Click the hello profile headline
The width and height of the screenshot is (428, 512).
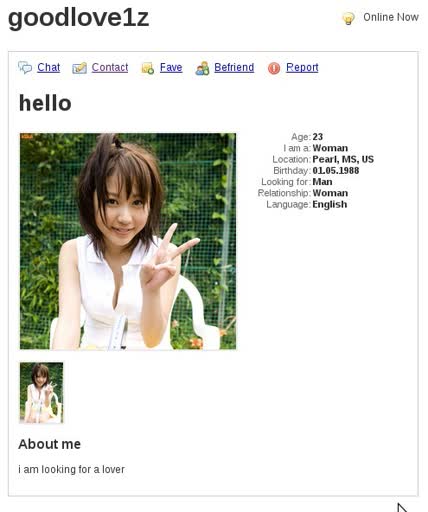pyautogui.click(x=45, y=103)
